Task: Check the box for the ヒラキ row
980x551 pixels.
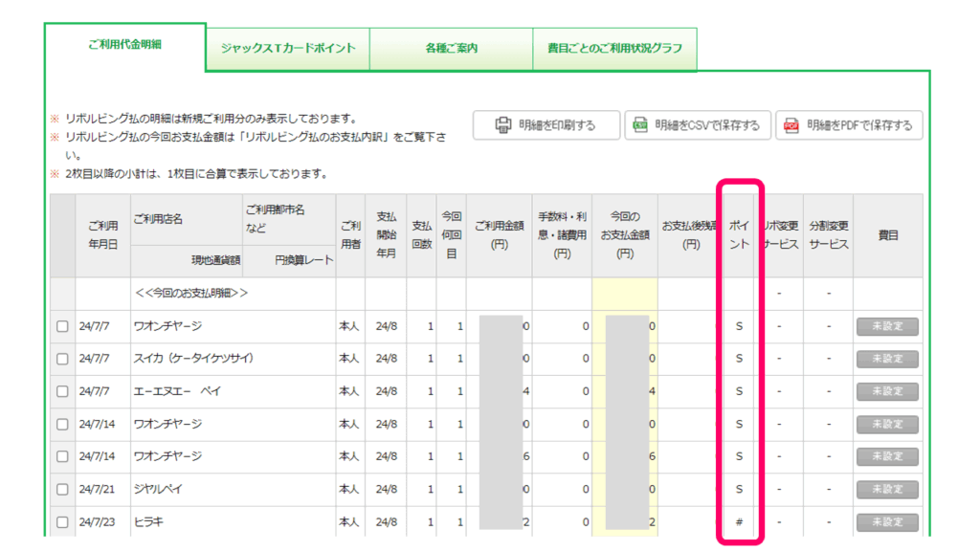Action: (x=62, y=522)
